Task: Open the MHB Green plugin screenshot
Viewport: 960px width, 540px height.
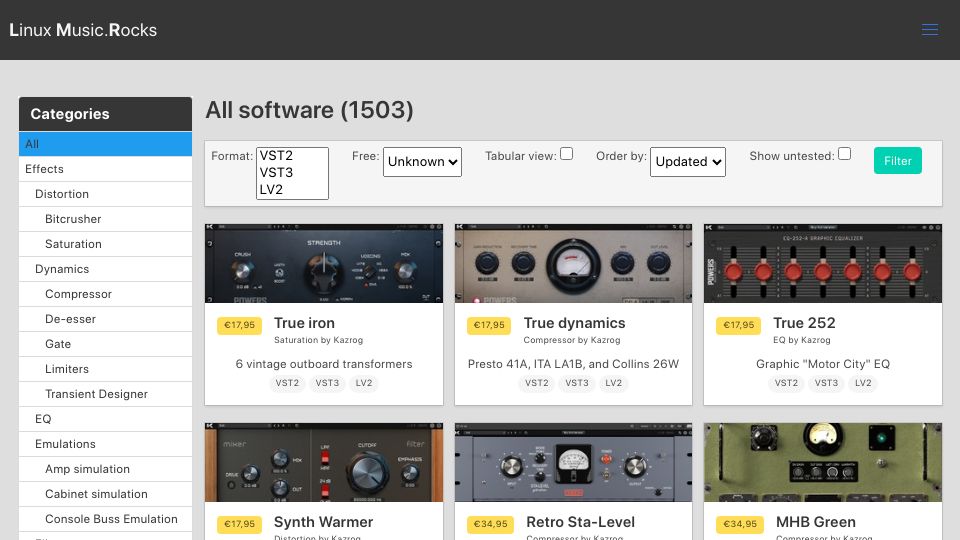Action: (x=823, y=462)
